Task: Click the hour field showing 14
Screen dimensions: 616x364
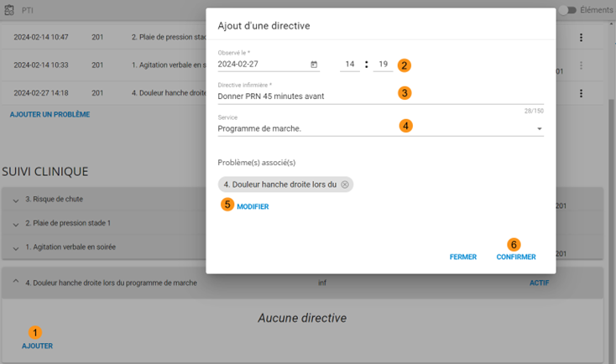Action: pos(350,65)
